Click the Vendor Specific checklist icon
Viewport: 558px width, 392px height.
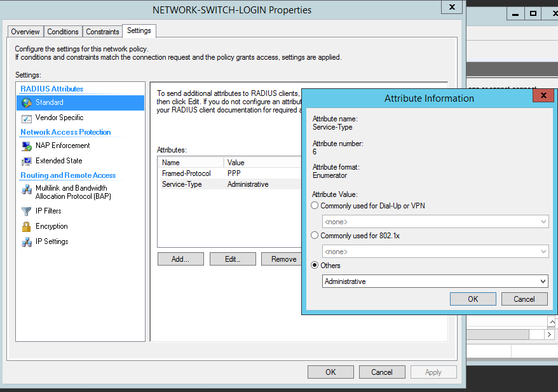pos(27,118)
